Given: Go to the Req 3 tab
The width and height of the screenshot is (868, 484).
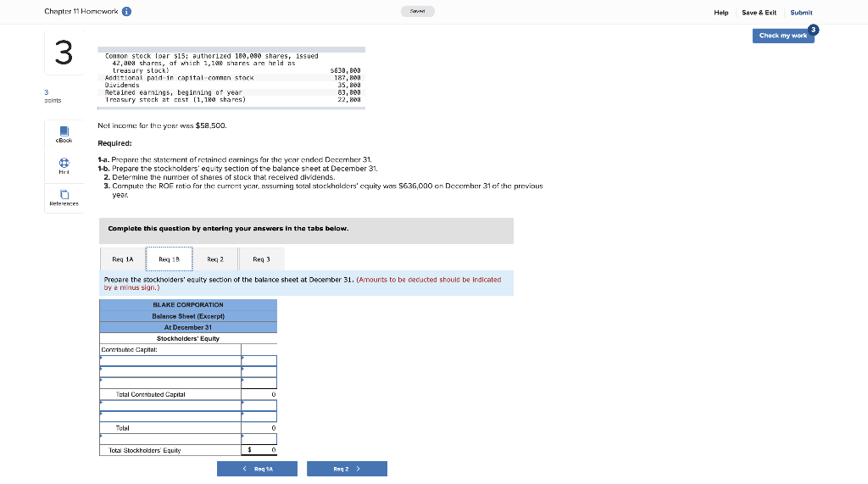Looking at the screenshot, I should click(261, 259).
